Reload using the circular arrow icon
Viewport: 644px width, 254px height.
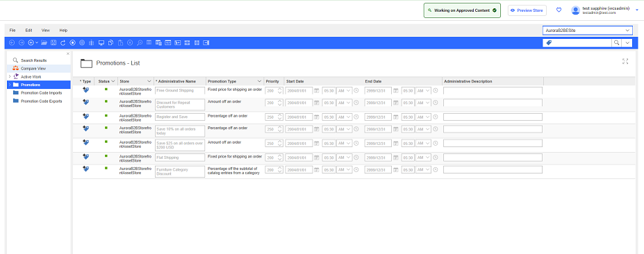(x=63, y=42)
